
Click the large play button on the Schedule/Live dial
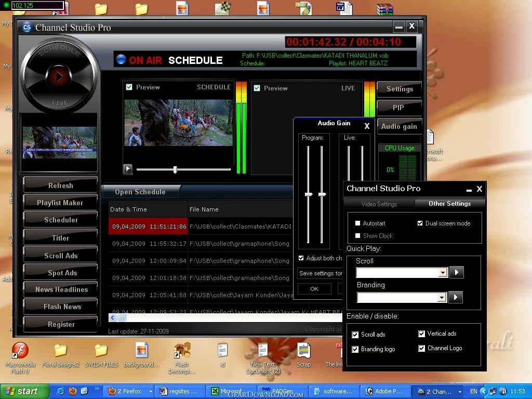click(x=59, y=77)
